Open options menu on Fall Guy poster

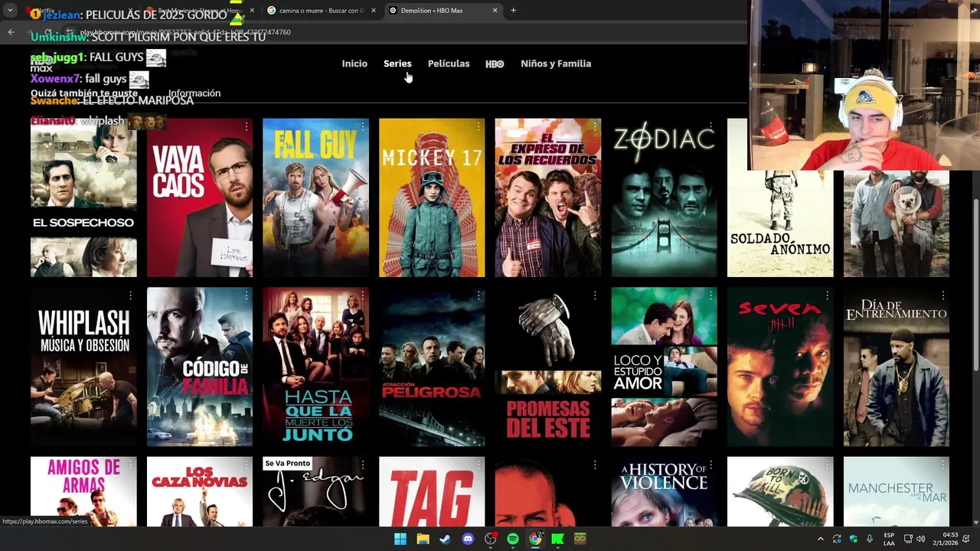tap(363, 126)
